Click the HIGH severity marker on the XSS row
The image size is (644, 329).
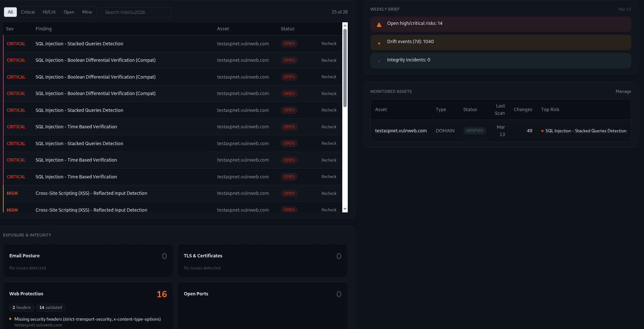(12, 193)
